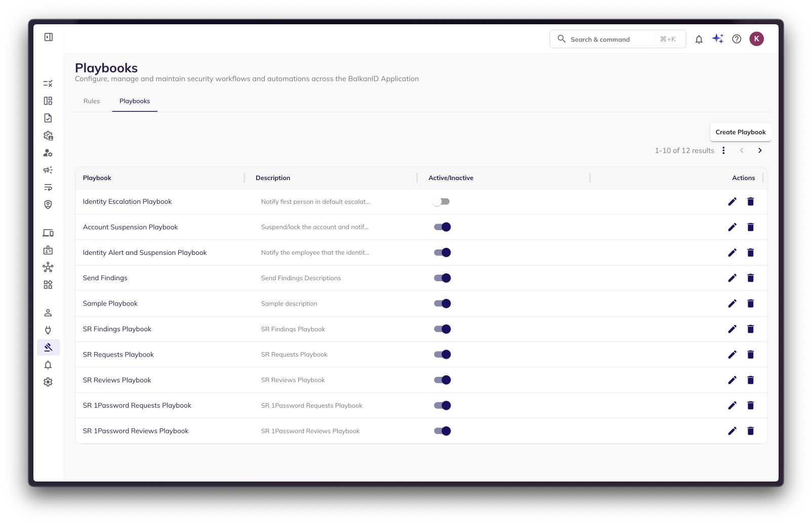812x524 pixels.
Task: Go to previous page of results
Action: (742, 151)
